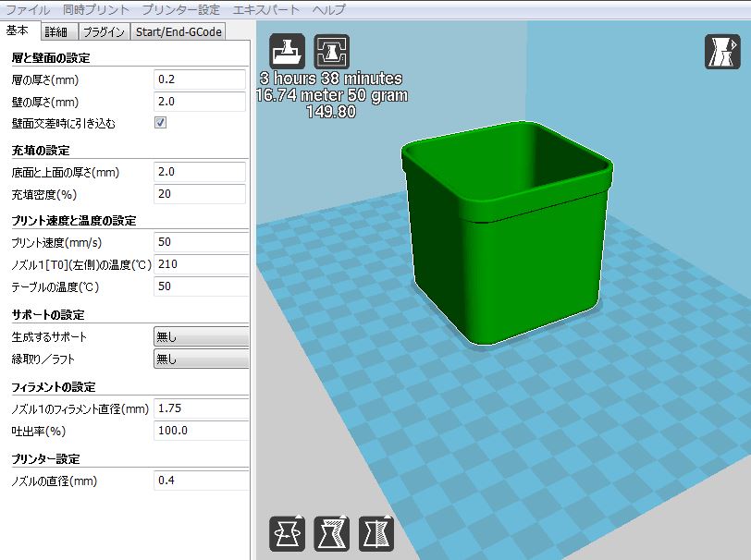Click the 層の厚さ input field
The width and height of the screenshot is (751, 560).
click(199, 79)
